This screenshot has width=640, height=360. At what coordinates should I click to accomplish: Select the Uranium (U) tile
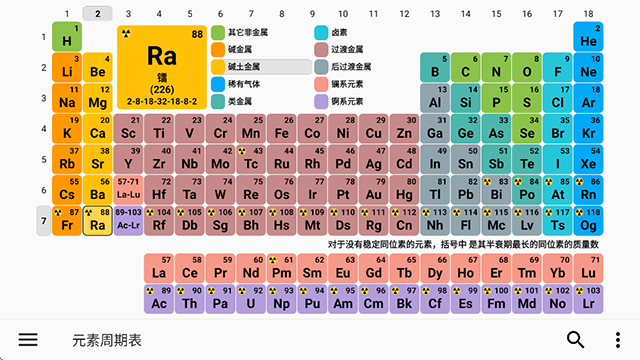[251, 299]
